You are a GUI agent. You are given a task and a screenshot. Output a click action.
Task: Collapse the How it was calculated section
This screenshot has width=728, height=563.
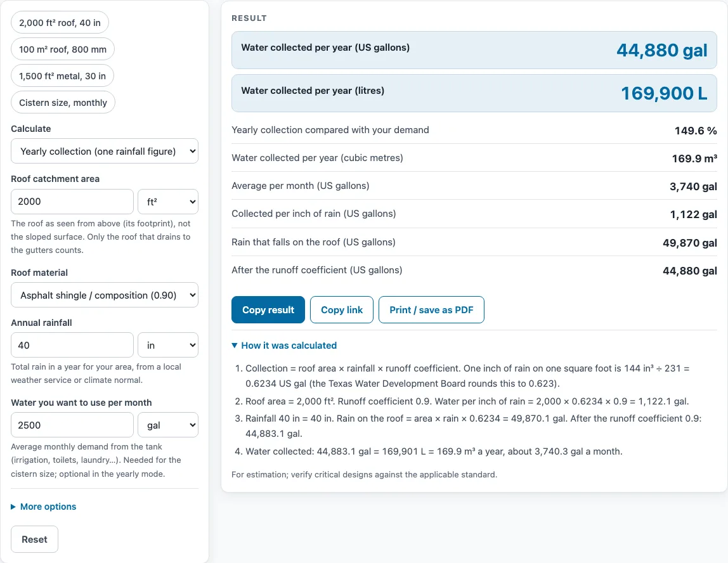pyautogui.click(x=284, y=346)
